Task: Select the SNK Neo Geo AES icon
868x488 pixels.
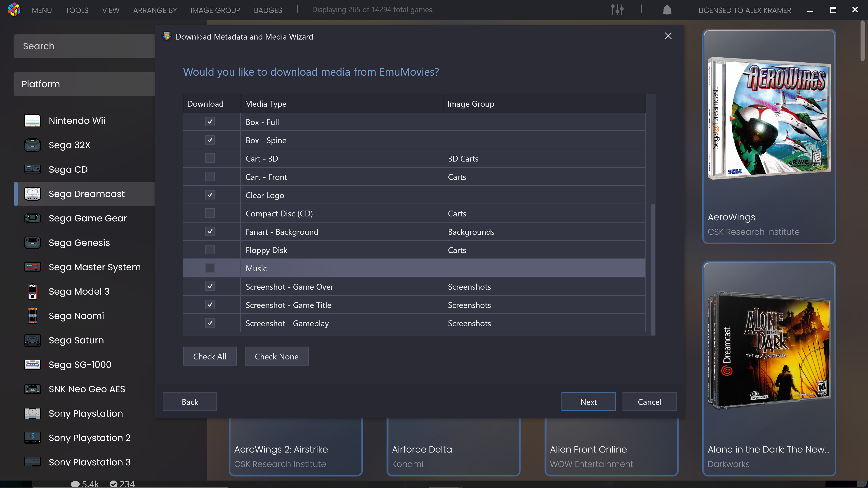Action: [x=32, y=389]
